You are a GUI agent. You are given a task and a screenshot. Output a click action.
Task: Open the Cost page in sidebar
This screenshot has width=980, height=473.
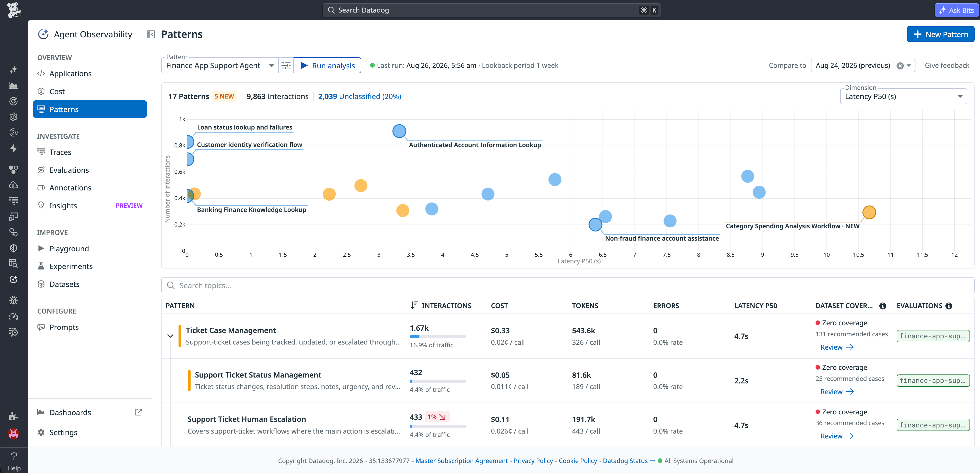click(57, 91)
